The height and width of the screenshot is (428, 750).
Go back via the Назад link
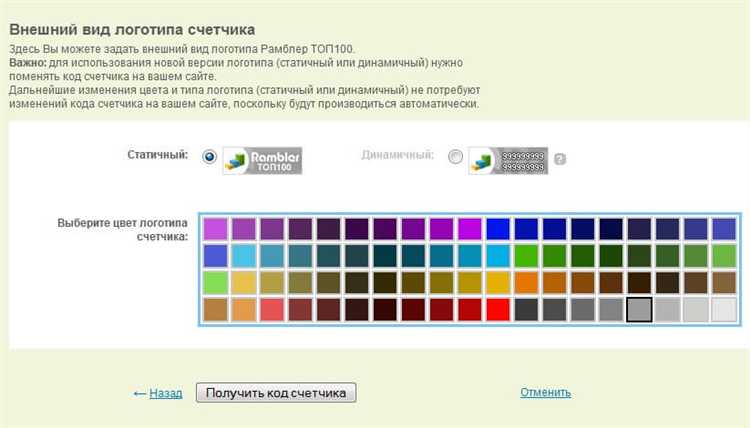(165, 393)
